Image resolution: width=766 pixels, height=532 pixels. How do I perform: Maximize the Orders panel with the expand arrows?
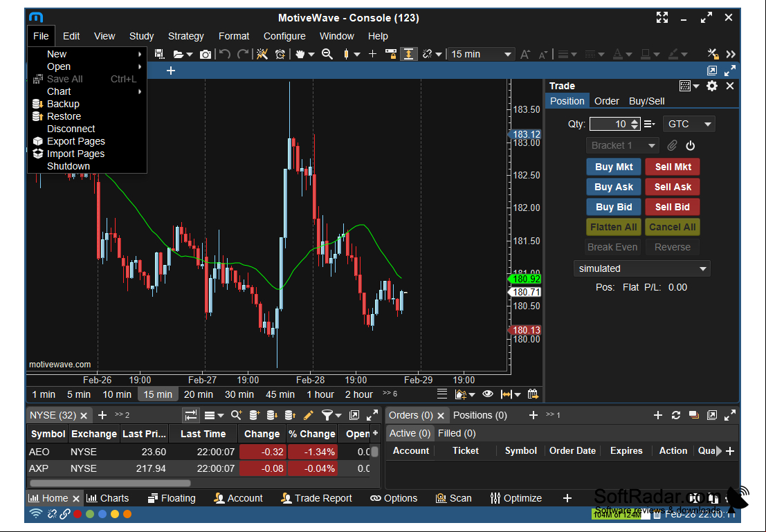pyautogui.click(x=730, y=415)
